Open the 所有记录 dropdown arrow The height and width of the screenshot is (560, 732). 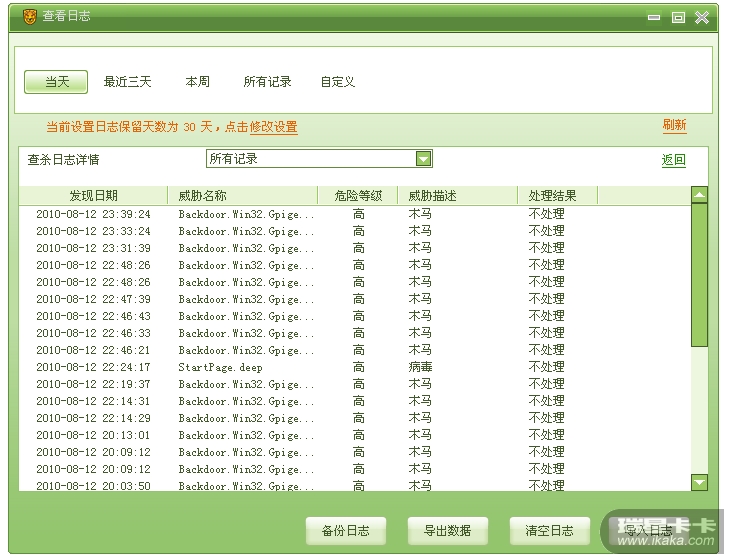click(x=423, y=159)
